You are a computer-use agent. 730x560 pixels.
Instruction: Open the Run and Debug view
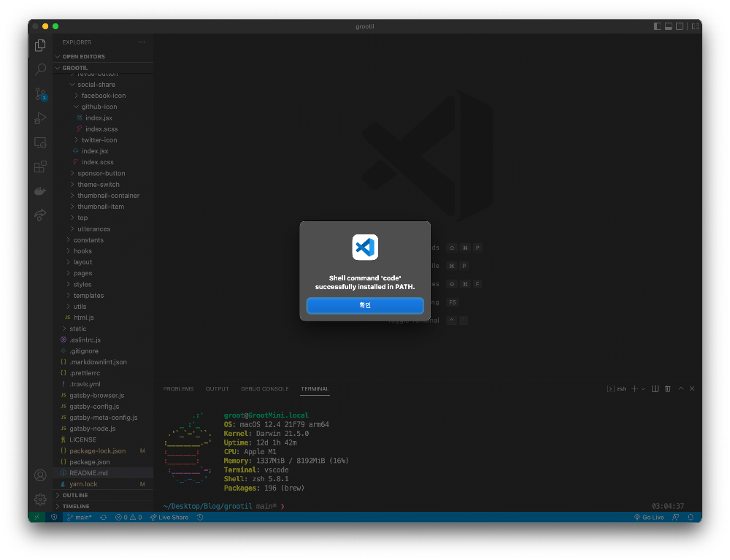coord(40,118)
